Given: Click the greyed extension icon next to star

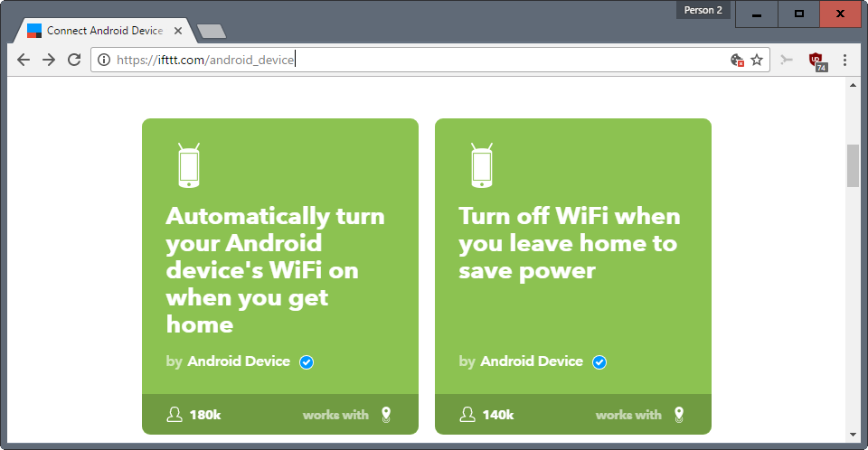Looking at the screenshot, I should (x=787, y=60).
